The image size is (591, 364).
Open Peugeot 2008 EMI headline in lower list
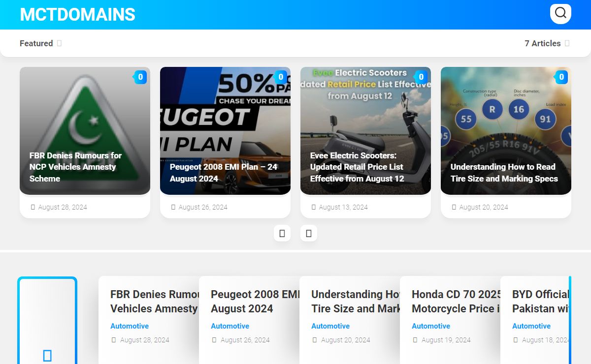click(255, 302)
